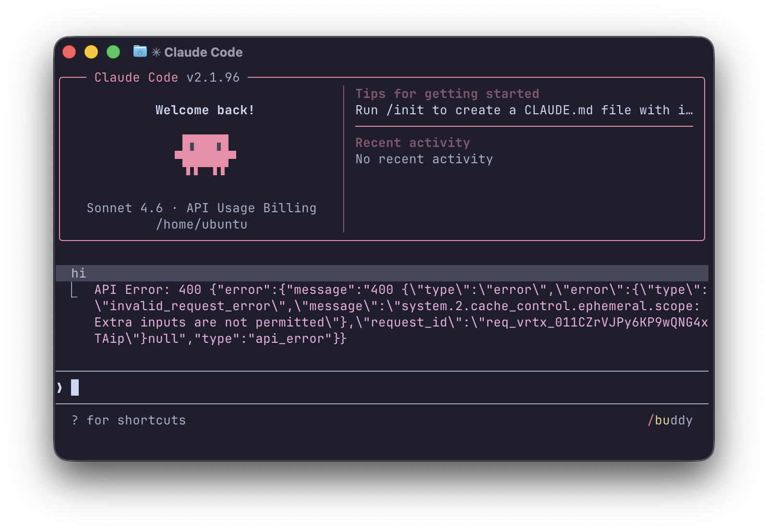The image size is (768, 532).
Task: Click the "Sonnet 4.6 · API Usage Billing" line
Action: [202, 208]
